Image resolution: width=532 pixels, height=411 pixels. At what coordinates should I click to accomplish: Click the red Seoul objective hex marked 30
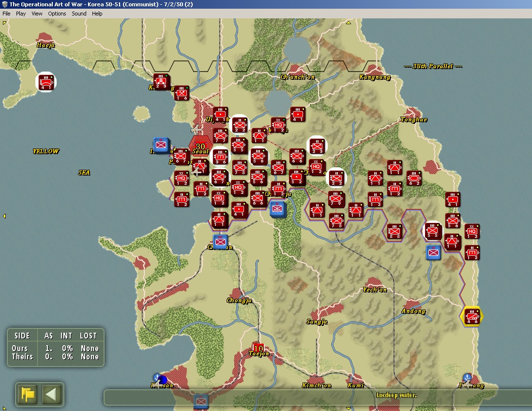200,147
